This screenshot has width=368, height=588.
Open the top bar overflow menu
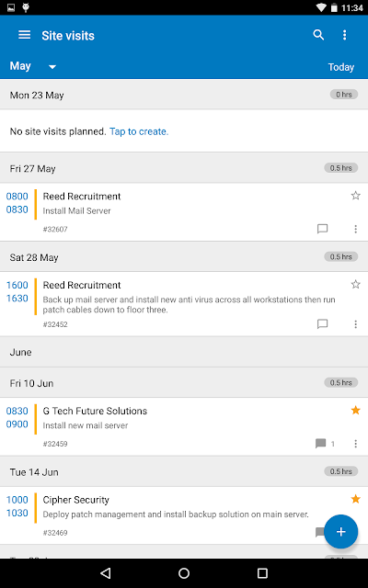pos(344,35)
